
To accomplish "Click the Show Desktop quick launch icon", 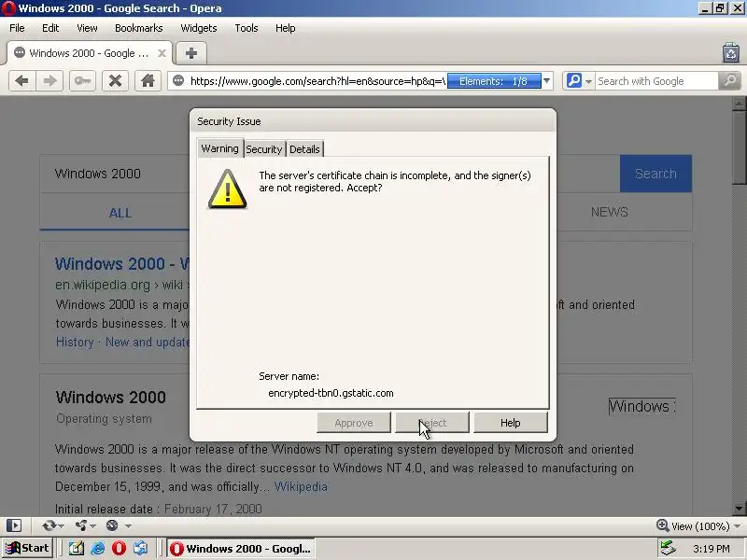I will pyautogui.click(x=77, y=549).
